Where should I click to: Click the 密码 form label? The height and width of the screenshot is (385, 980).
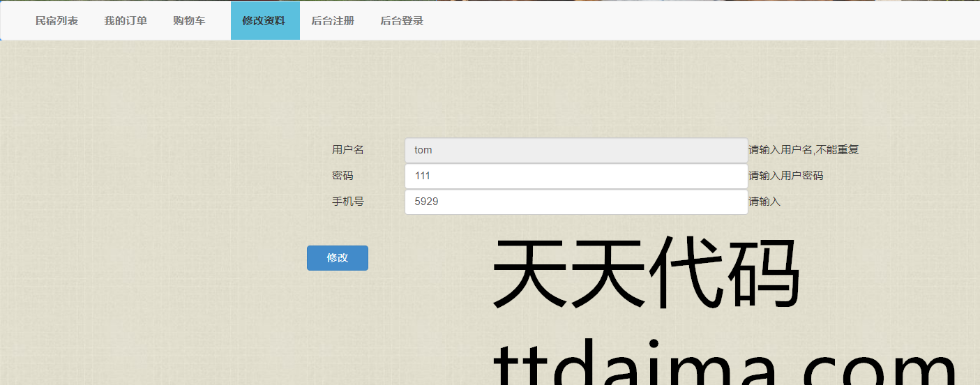[342, 176]
